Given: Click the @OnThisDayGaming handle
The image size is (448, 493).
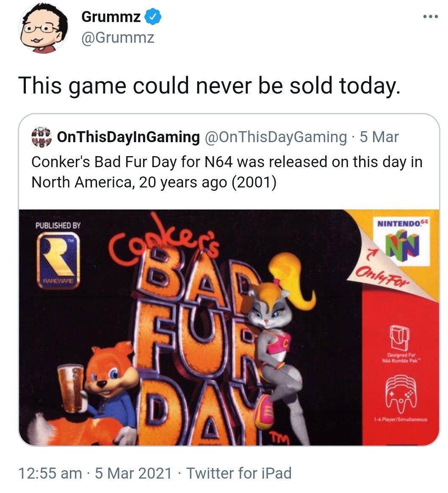Looking at the screenshot, I should click(x=276, y=137).
